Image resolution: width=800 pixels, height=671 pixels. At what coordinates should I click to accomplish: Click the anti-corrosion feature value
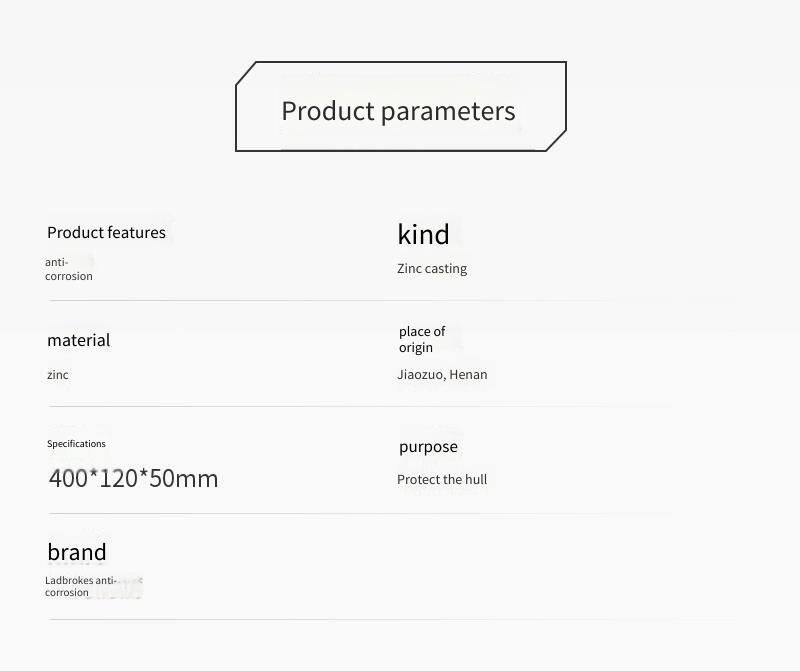68,269
